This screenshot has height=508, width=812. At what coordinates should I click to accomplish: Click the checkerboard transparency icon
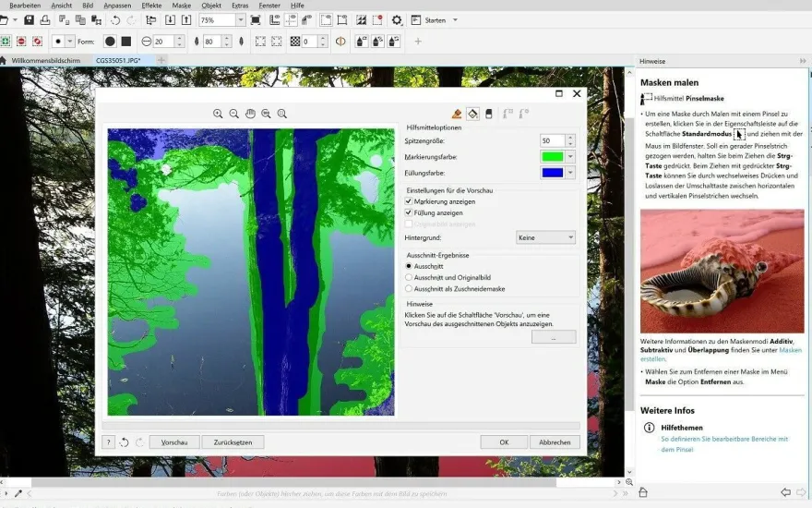(295, 41)
